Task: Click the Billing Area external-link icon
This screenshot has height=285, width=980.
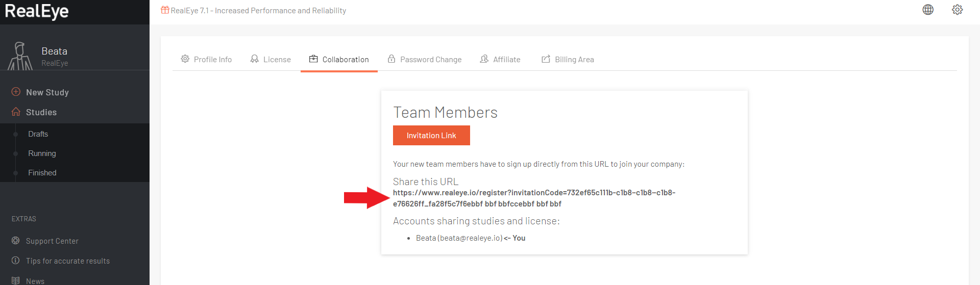Action: point(546,59)
